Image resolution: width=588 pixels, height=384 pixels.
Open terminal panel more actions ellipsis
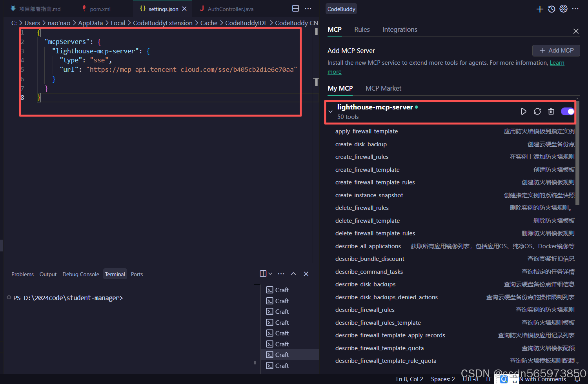[x=281, y=274]
